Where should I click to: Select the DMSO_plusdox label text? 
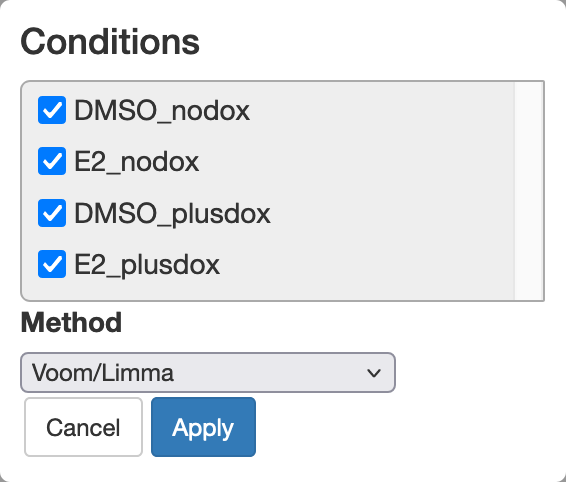tap(172, 214)
